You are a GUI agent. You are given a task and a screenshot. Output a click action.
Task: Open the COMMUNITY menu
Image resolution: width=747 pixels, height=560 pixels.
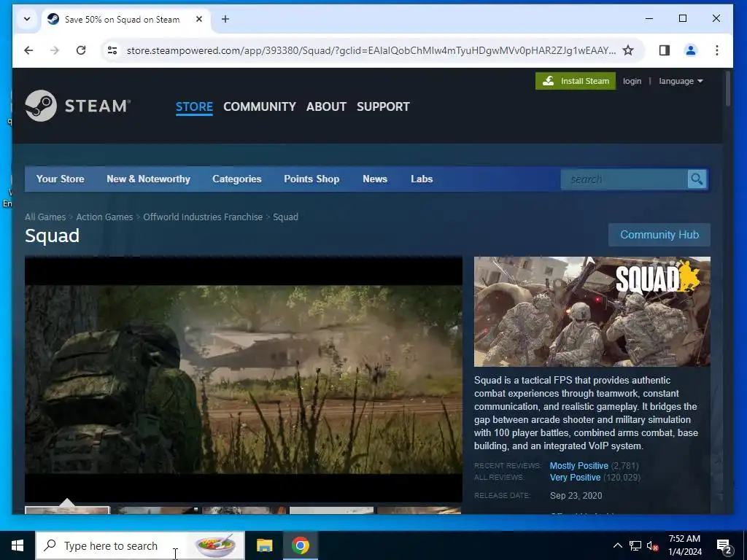(260, 106)
